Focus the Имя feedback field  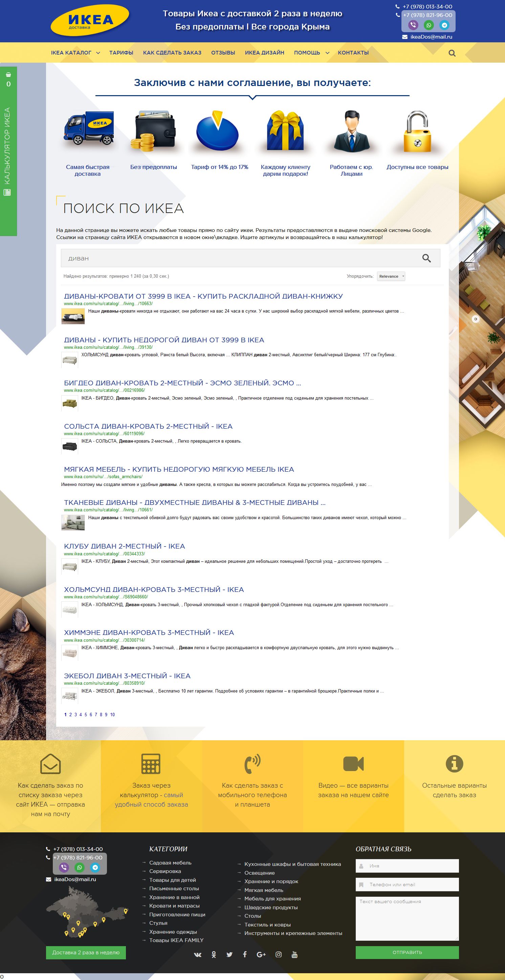tap(407, 866)
